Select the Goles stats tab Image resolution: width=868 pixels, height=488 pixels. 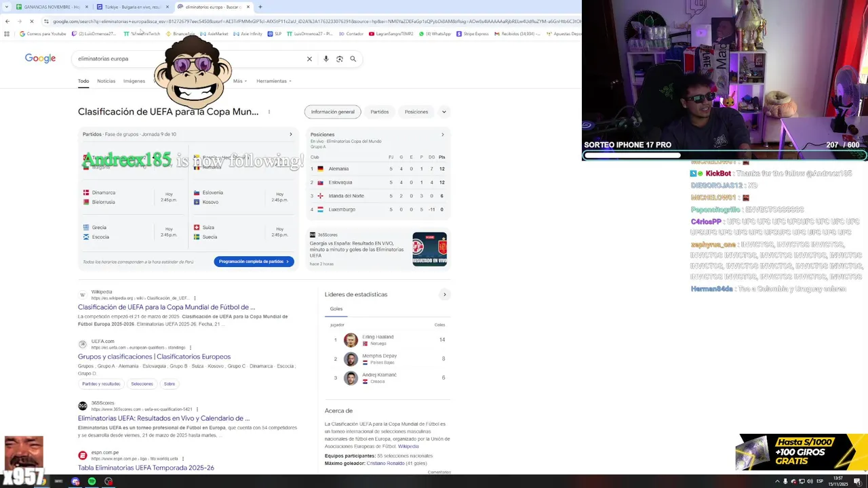tap(336, 309)
